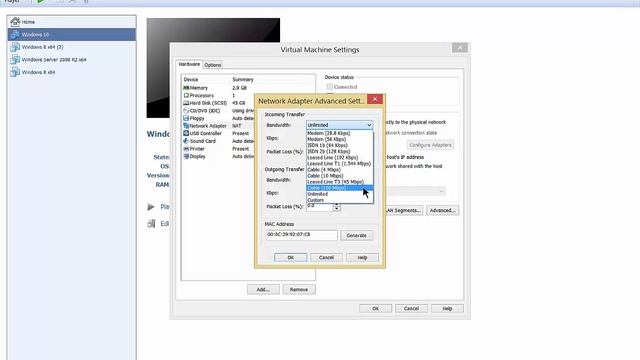Click the MAC Address input field
Image resolution: width=640 pixels, height=360 pixels.
(x=302, y=235)
